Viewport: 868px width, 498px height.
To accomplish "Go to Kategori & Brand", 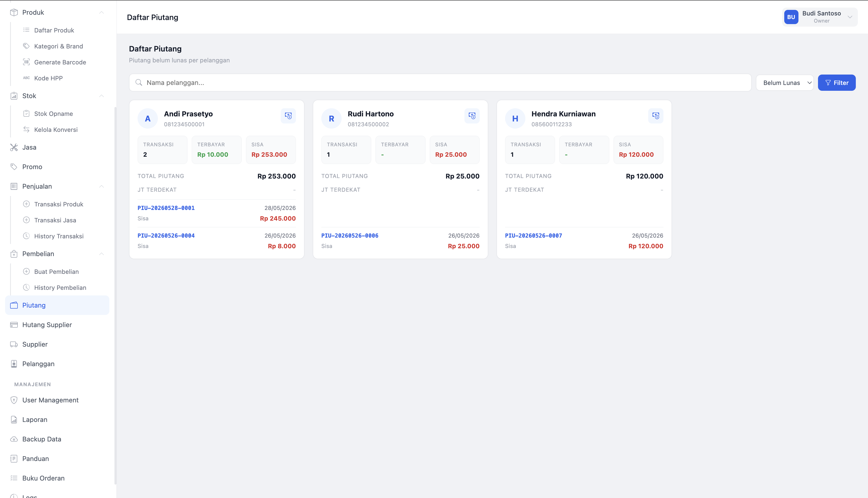I will tap(59, 46).
